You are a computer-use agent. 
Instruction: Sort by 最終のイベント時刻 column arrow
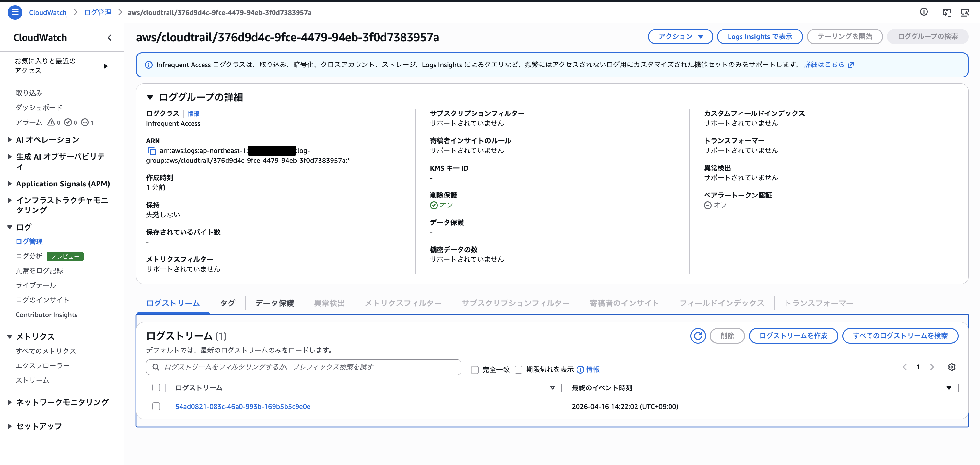pyautogui.click(x=949, y=388)
